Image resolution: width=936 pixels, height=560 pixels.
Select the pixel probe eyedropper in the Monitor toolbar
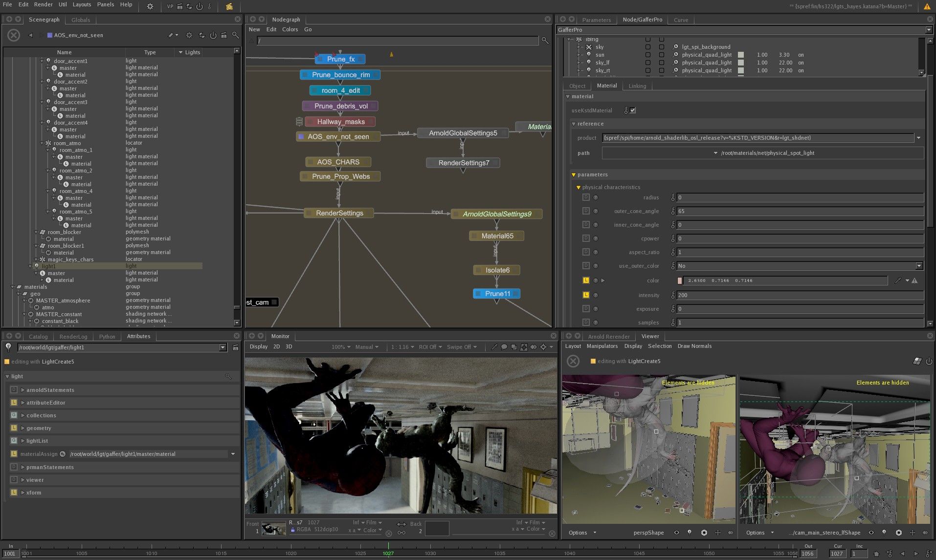(494, 347)
